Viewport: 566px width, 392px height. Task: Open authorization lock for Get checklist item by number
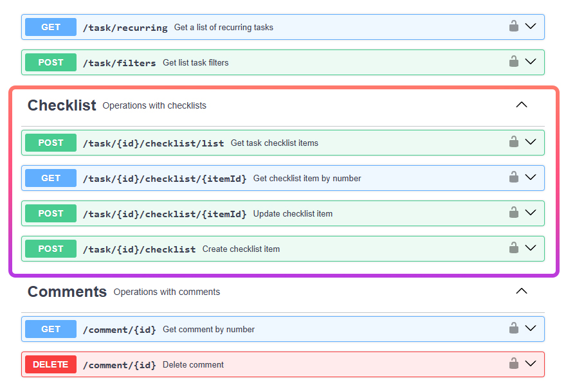513,177
